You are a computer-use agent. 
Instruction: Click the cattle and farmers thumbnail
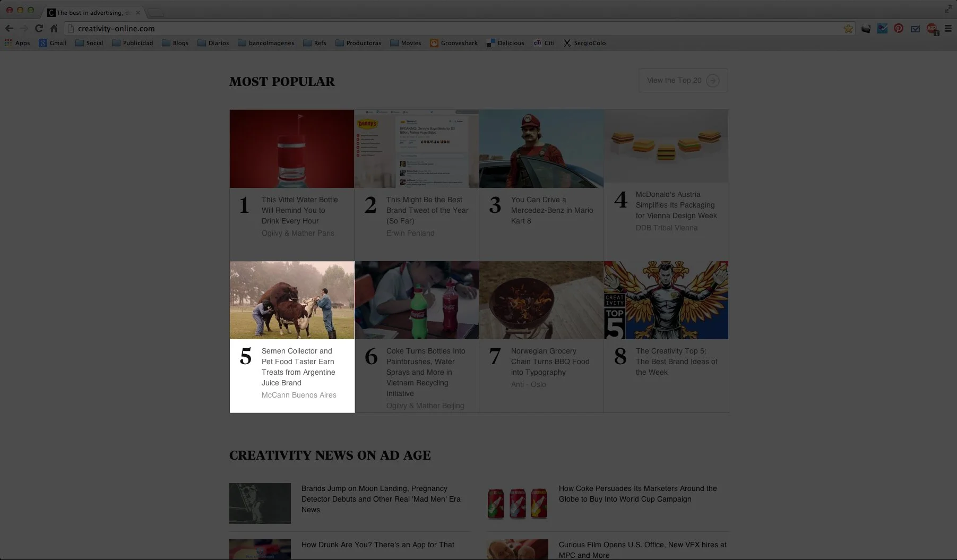coord(292,300)
